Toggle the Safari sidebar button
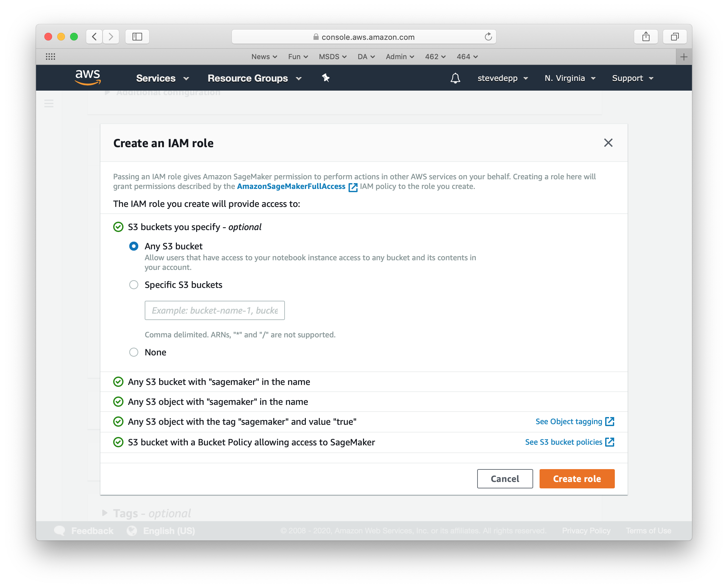The height and width of the screenshot is (588, 728). (137, 37)
